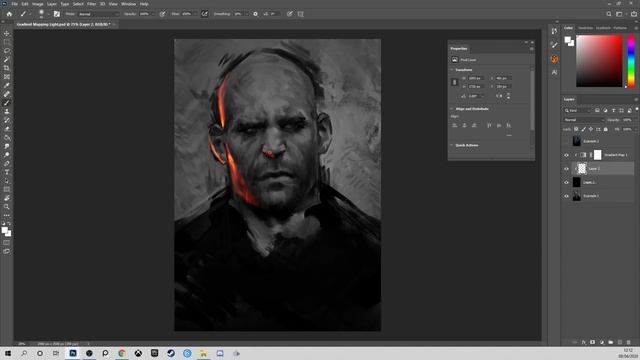
Task: Select the Brush tool in the tools panel
Action: tap(7, 102)
